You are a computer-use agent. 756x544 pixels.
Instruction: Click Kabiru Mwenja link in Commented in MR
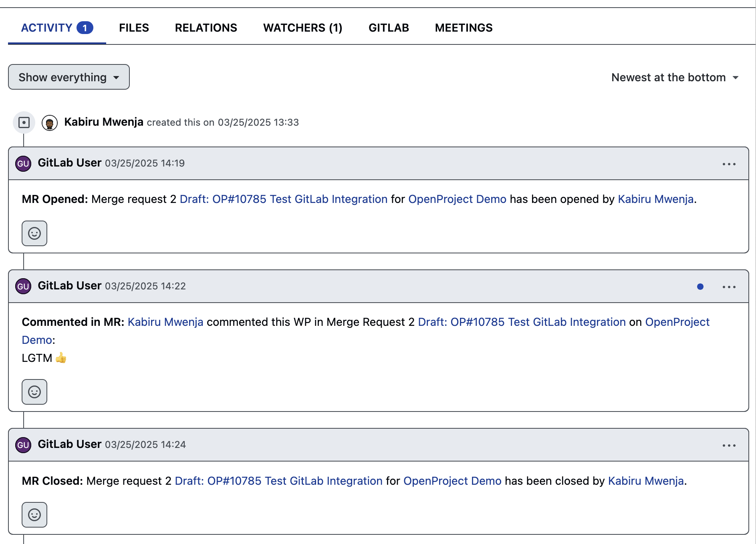165,322
